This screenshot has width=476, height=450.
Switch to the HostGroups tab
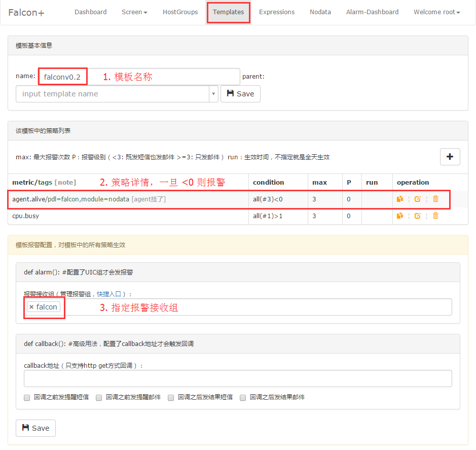(x=180, y=12)
